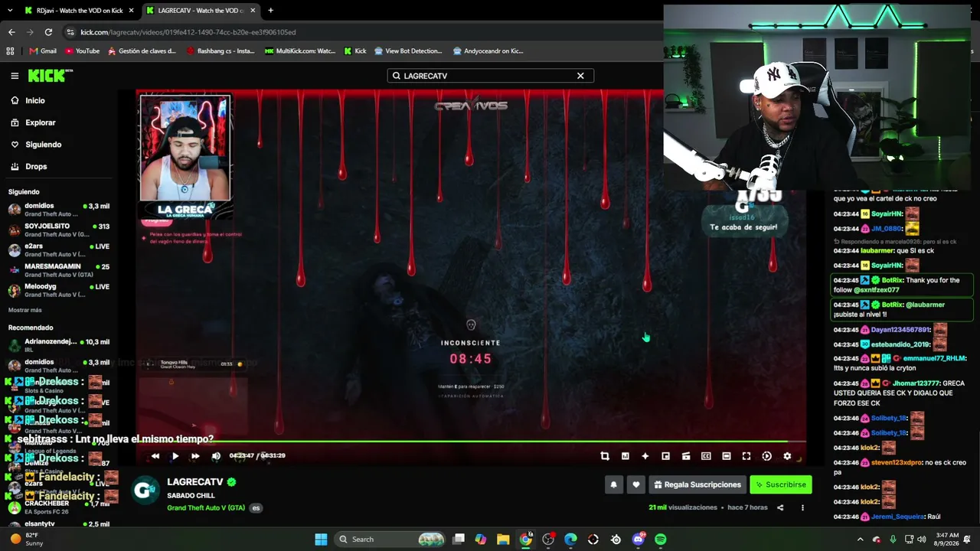Toggle closed captions in the player
Screen dimensions: 980x551
[x=706, y=456]
